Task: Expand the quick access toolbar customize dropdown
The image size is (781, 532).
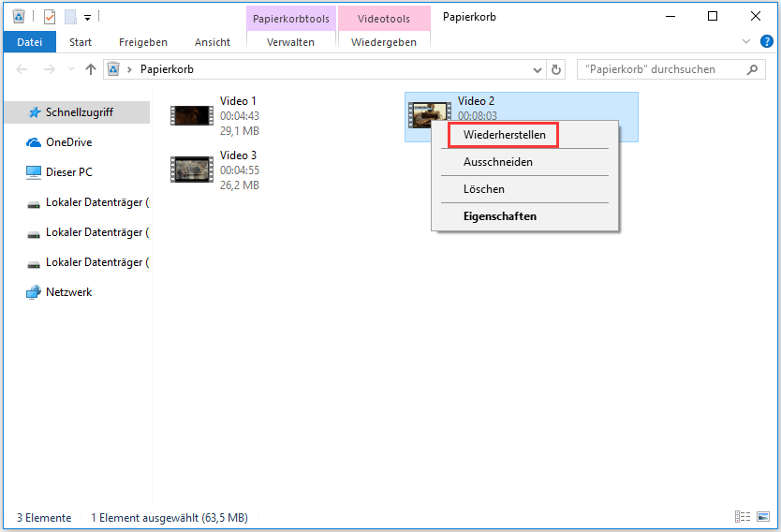Action: [x=87, y=18]
